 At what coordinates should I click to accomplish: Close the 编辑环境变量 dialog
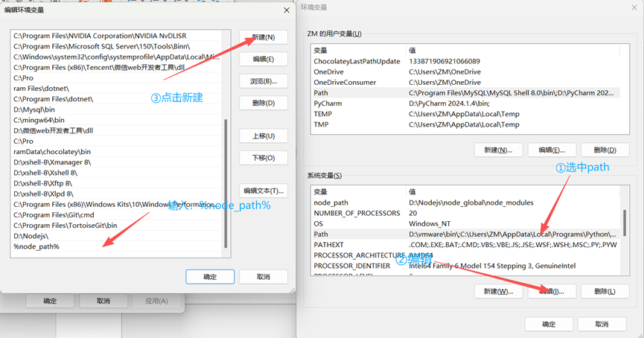(287, 10)
